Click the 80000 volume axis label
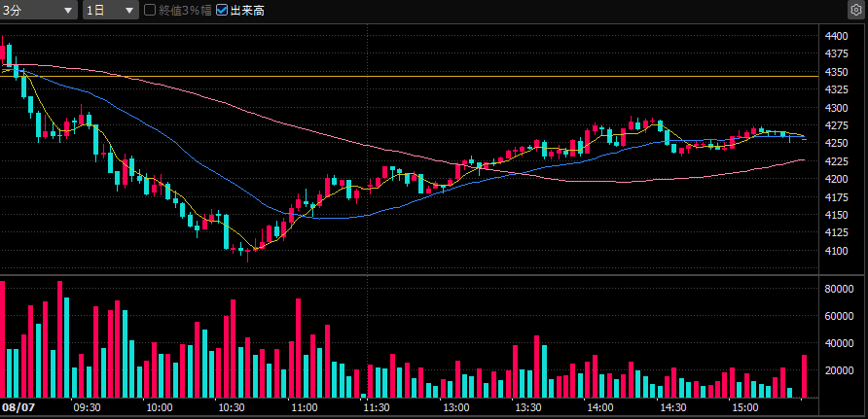Screen dimensions: 868x419 coord(838,289)
